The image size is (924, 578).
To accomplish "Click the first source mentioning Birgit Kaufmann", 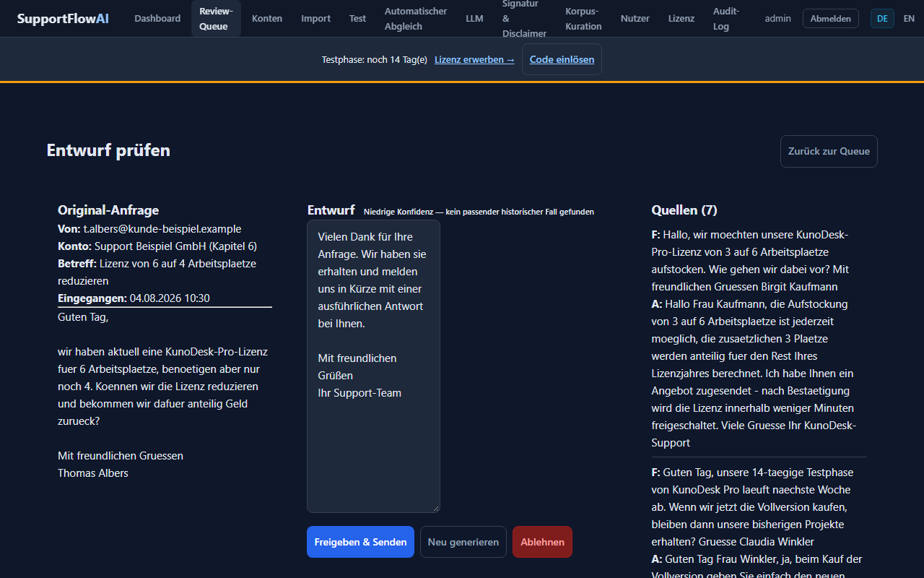I will coord(759,339).
